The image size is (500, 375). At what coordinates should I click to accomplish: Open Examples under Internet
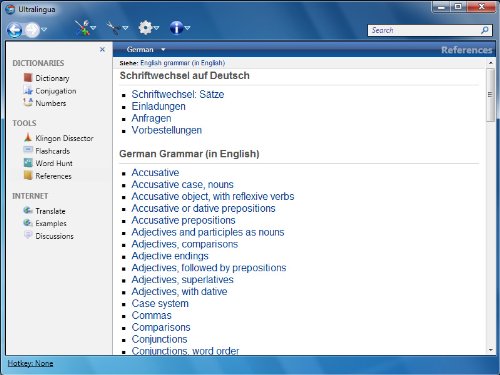coord(51,224)
